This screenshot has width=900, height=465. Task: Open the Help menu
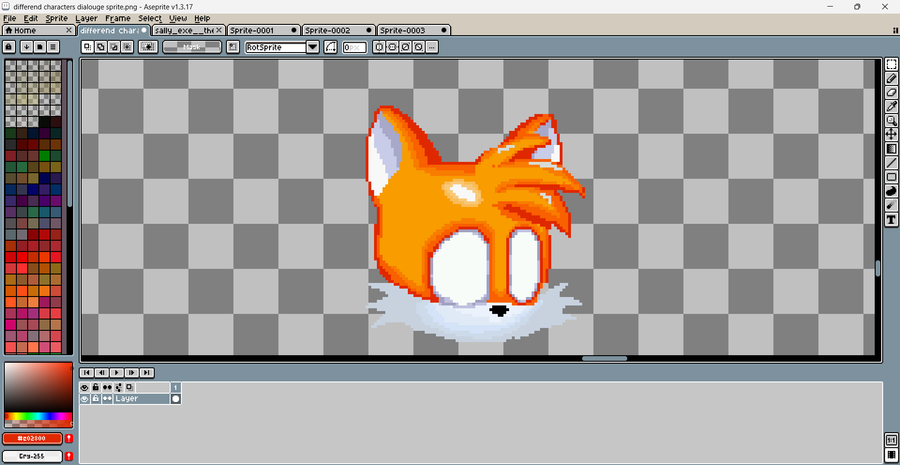[202, 18]
